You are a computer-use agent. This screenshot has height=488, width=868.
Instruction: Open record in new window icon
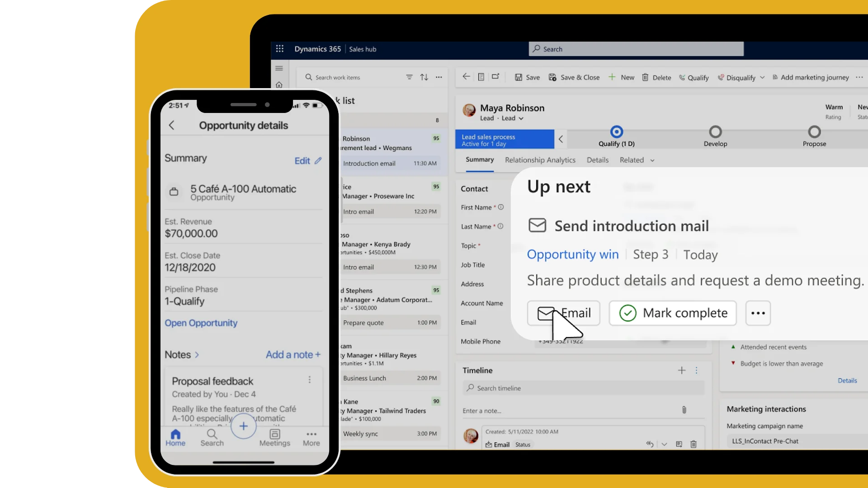(495, 77)
